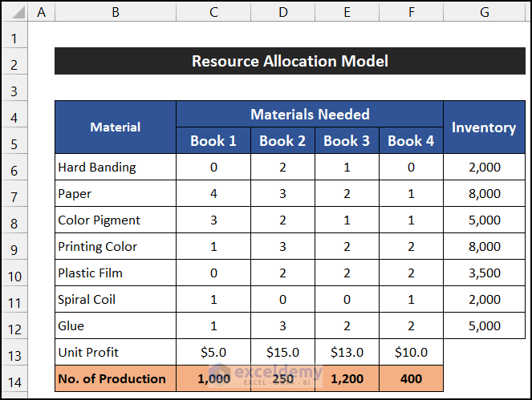The image size is (532, 400).
Task: Select Hard Banding Book 2 value 2
Action: [283, 167]
